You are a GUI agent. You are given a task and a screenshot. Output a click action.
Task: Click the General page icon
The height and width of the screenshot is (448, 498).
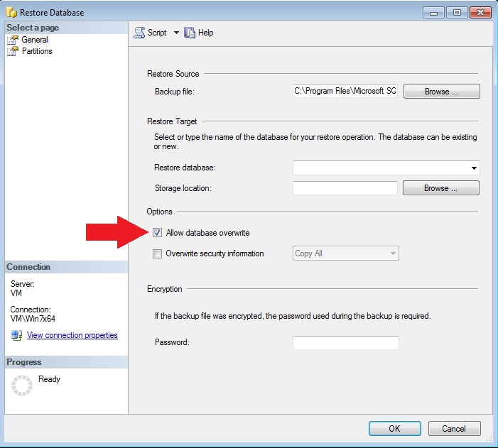[x=13, y=40]
